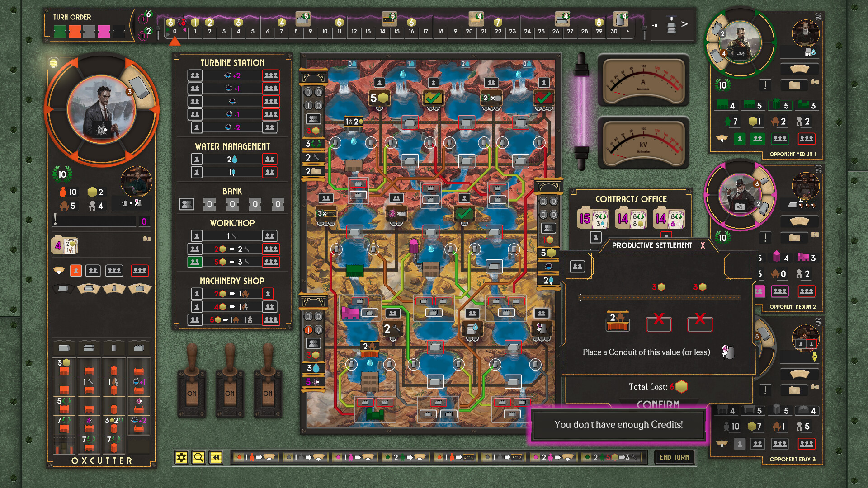
Task: Click the purple conduit tile icon in popup
Action: pyautogui.click(x=727, y=352)
